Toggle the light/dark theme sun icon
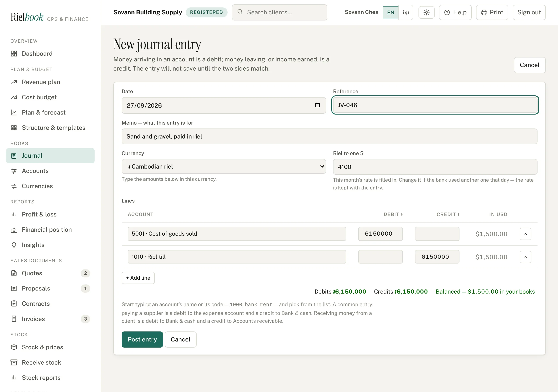Viewport: 558px width, 392px height. [x=426, y=12]
